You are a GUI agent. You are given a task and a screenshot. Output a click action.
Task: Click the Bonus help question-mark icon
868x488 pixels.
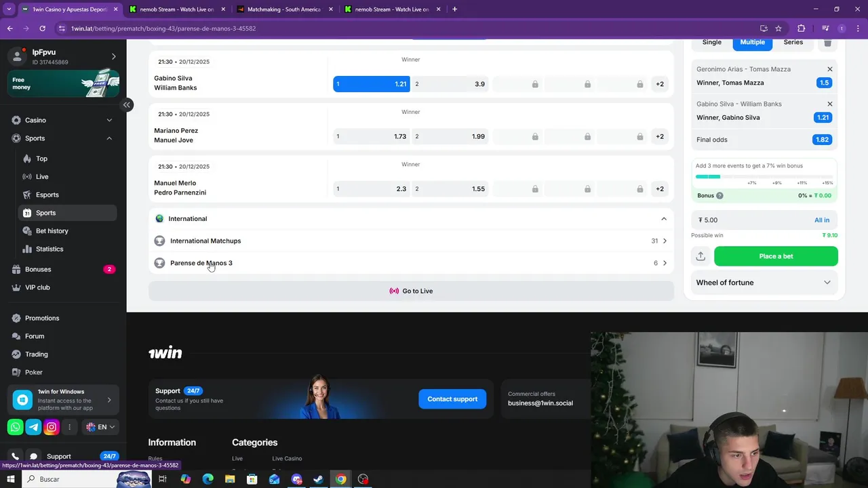click(x=719, y=195)
